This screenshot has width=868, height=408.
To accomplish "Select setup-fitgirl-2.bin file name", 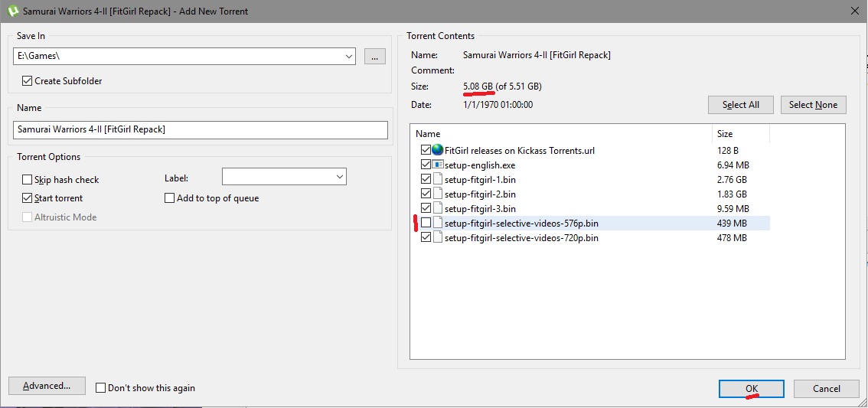I will point(480,194).
